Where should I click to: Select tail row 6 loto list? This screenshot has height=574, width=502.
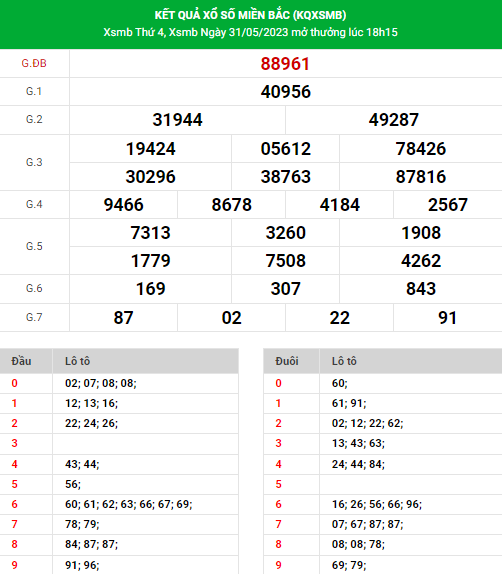click(377, 504)
